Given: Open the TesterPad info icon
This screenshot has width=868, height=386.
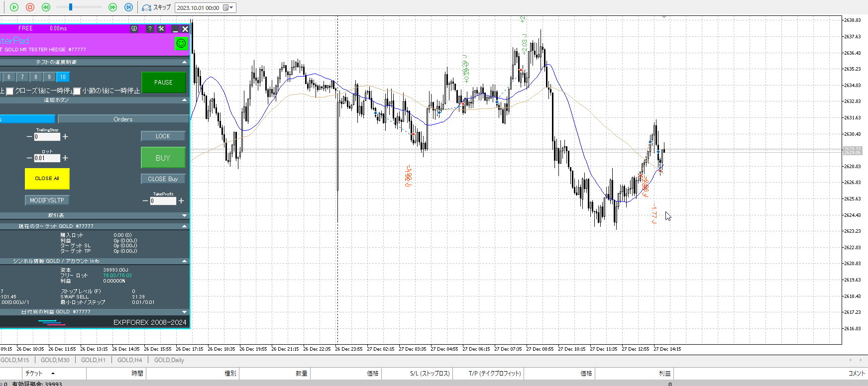Looking at the screenshot, I should [134, 29].
